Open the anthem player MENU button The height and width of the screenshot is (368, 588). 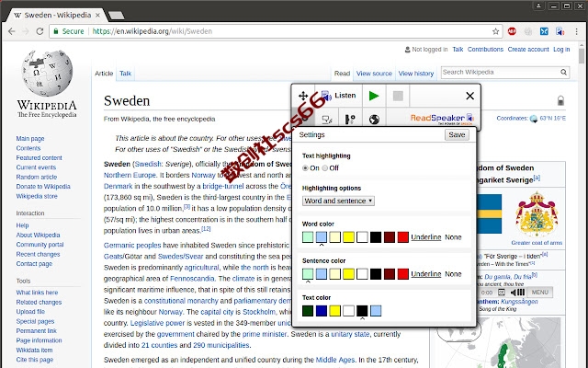539,293
